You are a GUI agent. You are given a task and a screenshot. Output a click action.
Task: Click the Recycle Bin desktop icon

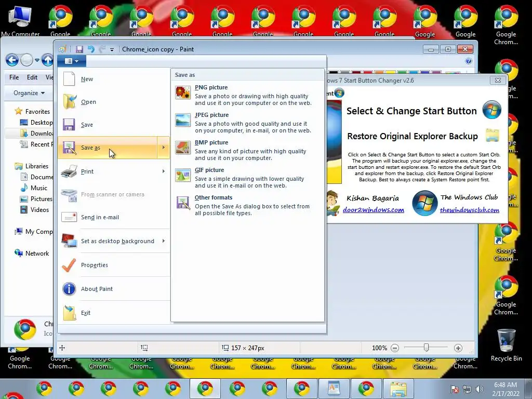coord(506,345)
